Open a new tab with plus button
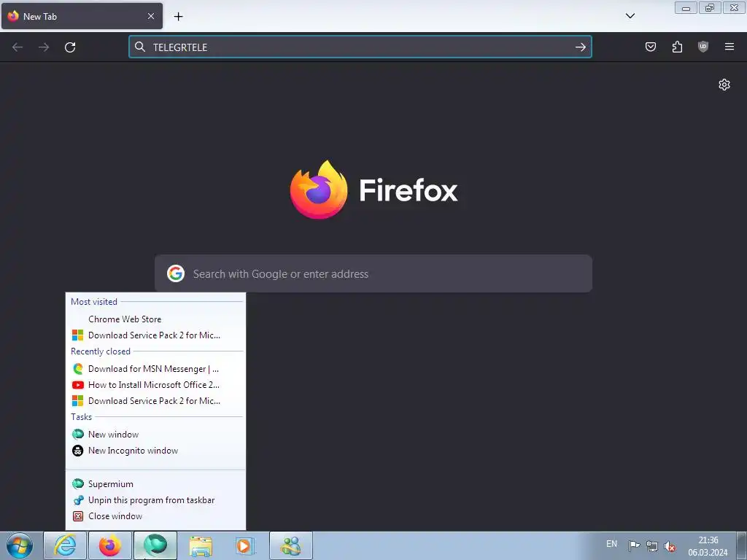Screen dimensions: 747x560 point(178,17)
